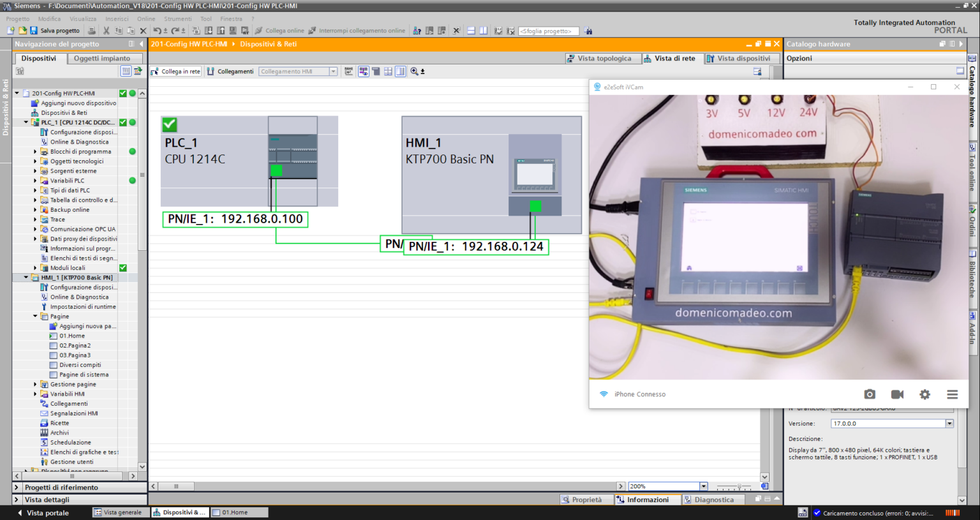Open the Online menu
Viewport: 980px width, 520px height.
146,19
